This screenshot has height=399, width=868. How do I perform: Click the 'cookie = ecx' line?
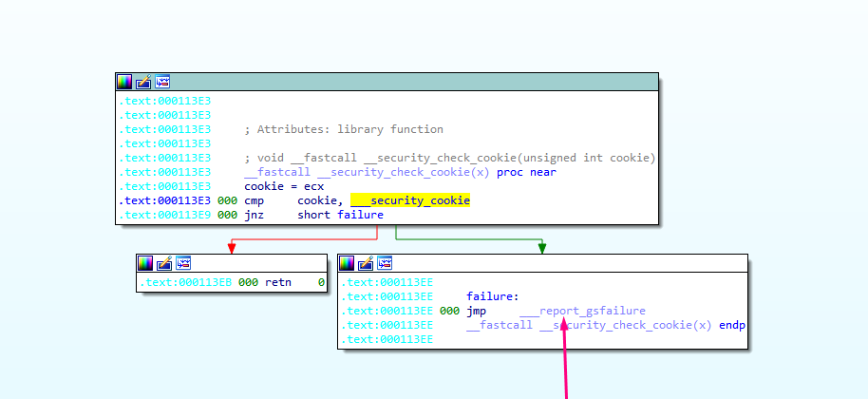284,186
